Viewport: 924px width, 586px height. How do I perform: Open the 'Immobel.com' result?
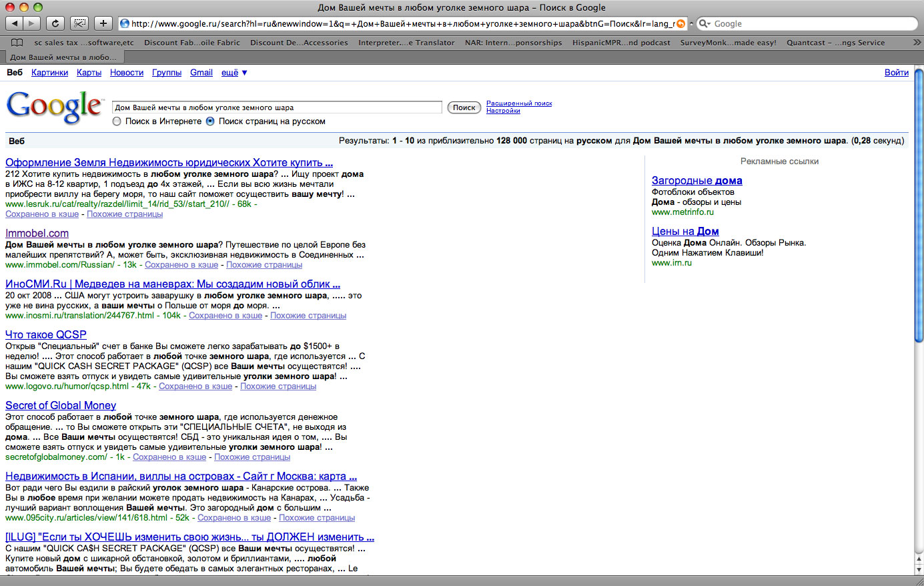[37, 233]
